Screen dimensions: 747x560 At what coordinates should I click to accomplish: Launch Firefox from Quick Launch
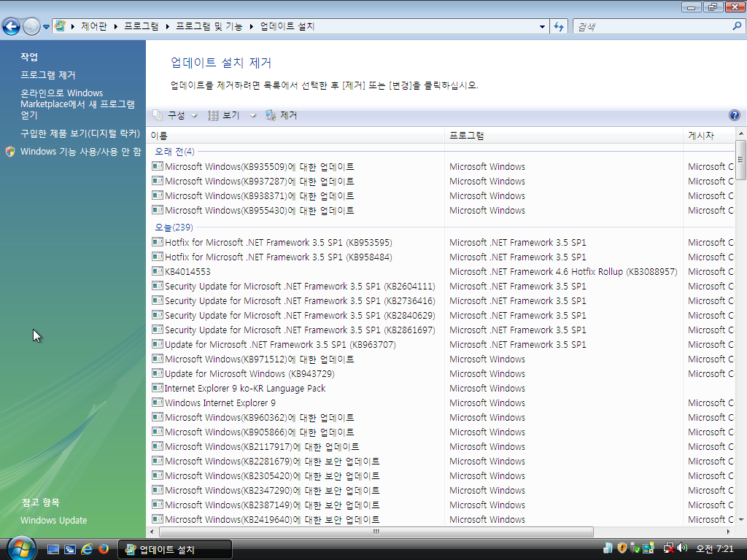click(104, 549)
